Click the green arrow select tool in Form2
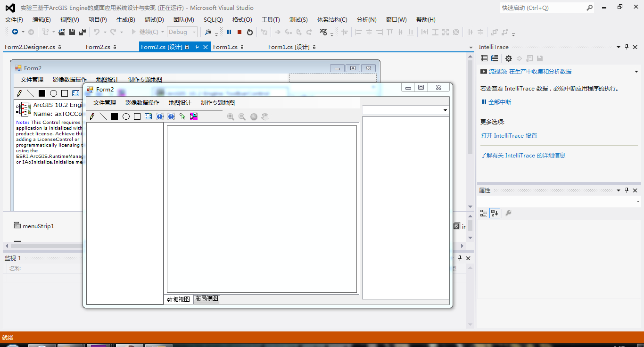The width and height of the screenshot is (644, 347). click(182, 116)
